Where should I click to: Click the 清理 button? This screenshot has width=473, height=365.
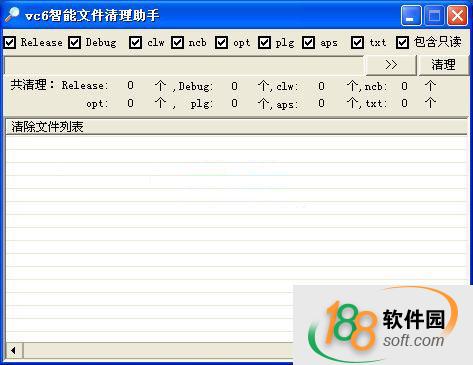[x=443, y=65]
